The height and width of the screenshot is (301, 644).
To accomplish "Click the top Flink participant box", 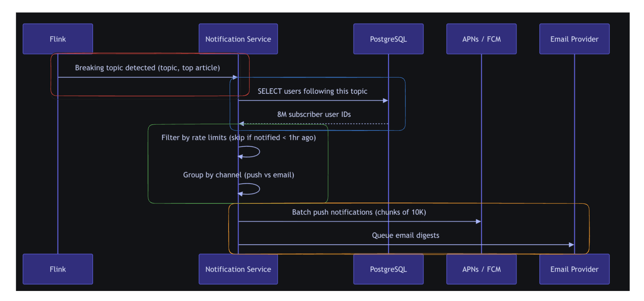I will pos(58,39).
